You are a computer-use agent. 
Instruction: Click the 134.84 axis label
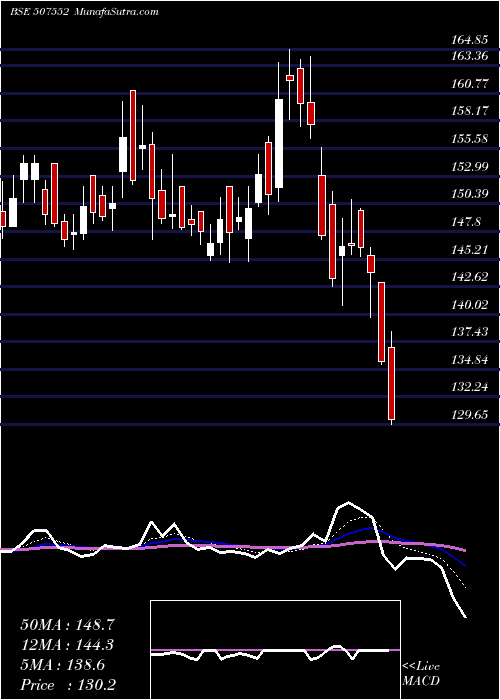tap(470, 360)
